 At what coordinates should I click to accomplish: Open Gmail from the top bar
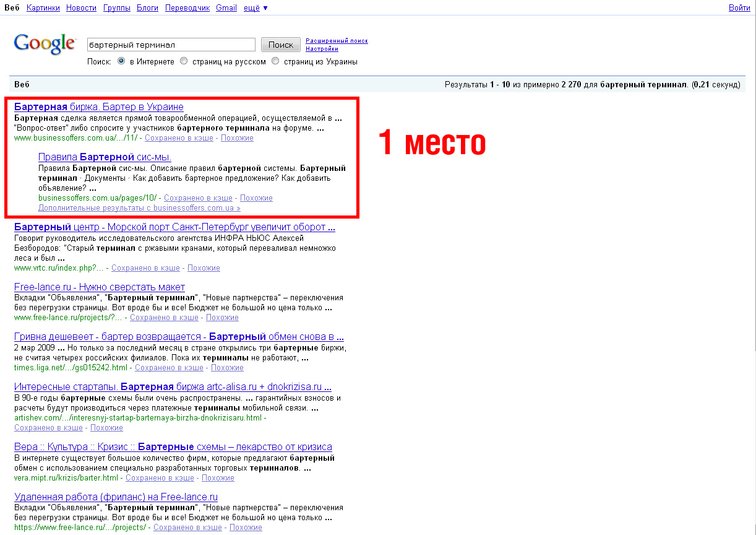(x=226, y=7)
